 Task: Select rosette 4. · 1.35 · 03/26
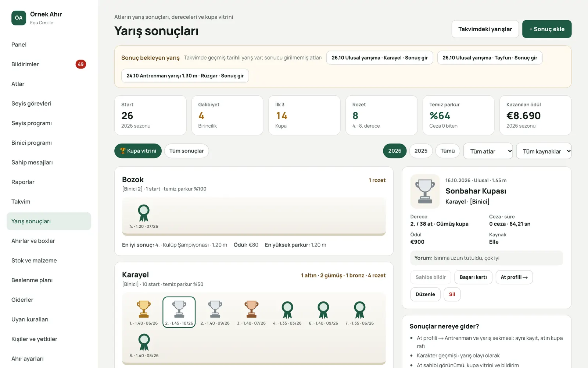click(287, 312)
